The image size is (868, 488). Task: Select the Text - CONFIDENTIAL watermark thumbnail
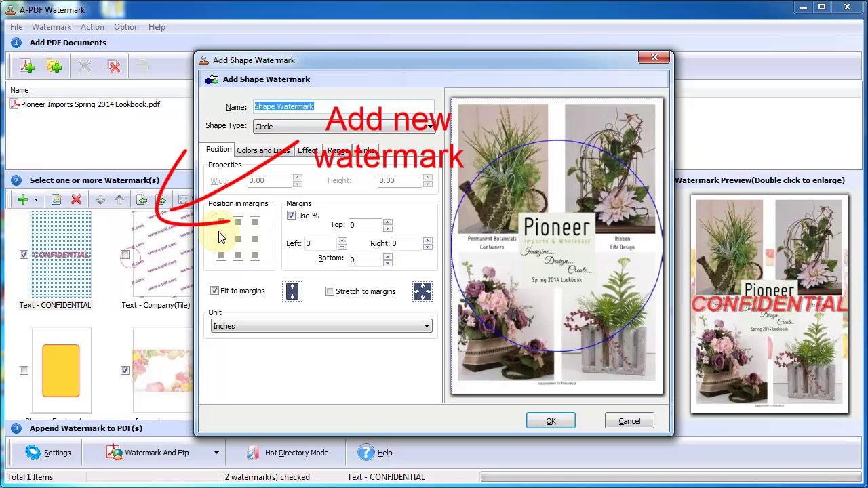click(61, 255)
